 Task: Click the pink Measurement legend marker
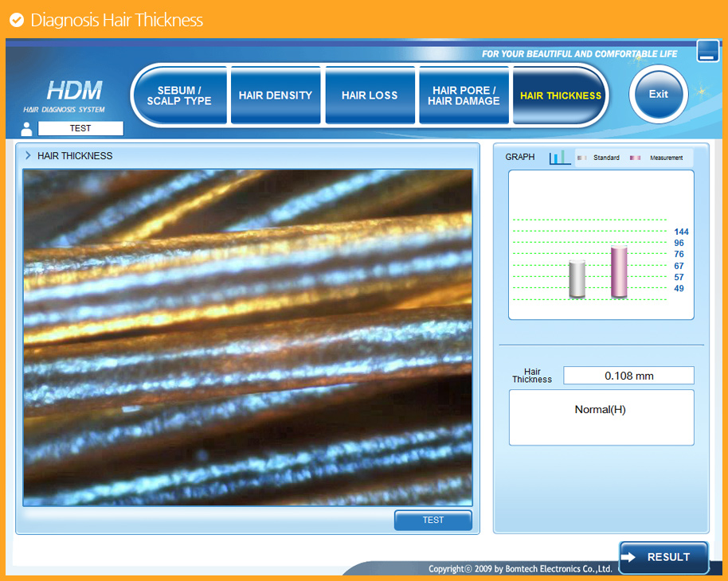[635, 158]
